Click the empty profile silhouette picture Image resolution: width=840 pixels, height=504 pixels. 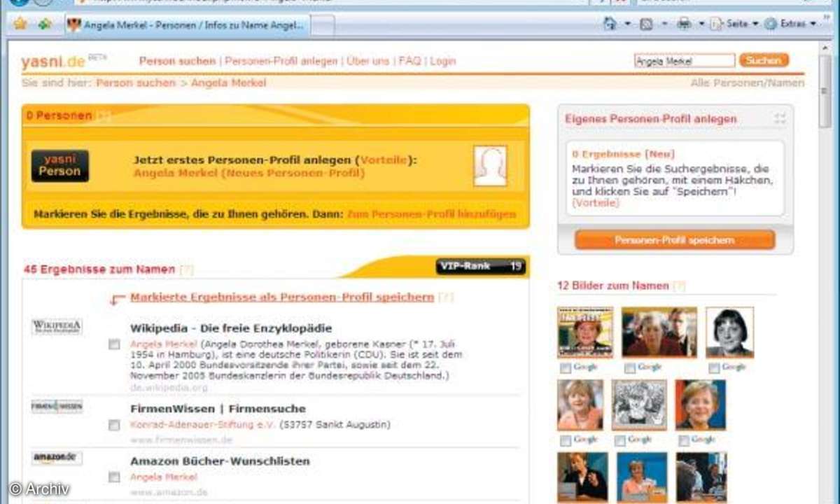[490, 166]
